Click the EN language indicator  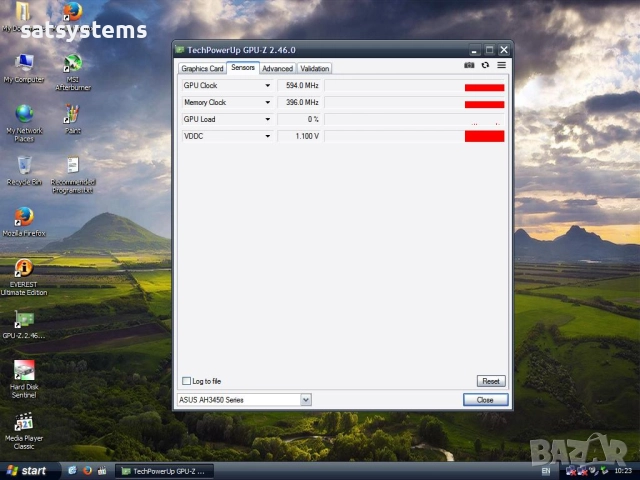[546, 471]
